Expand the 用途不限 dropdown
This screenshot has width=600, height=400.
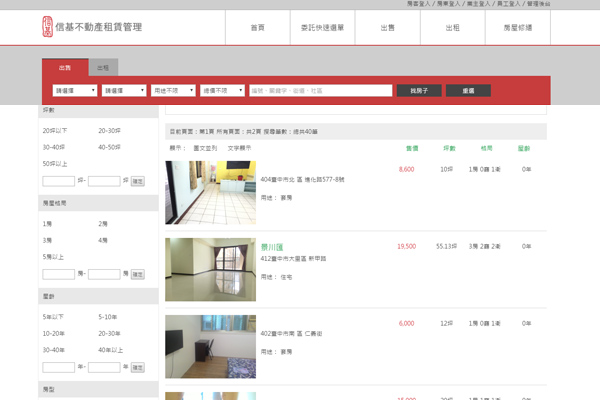[x=173, y=90]
